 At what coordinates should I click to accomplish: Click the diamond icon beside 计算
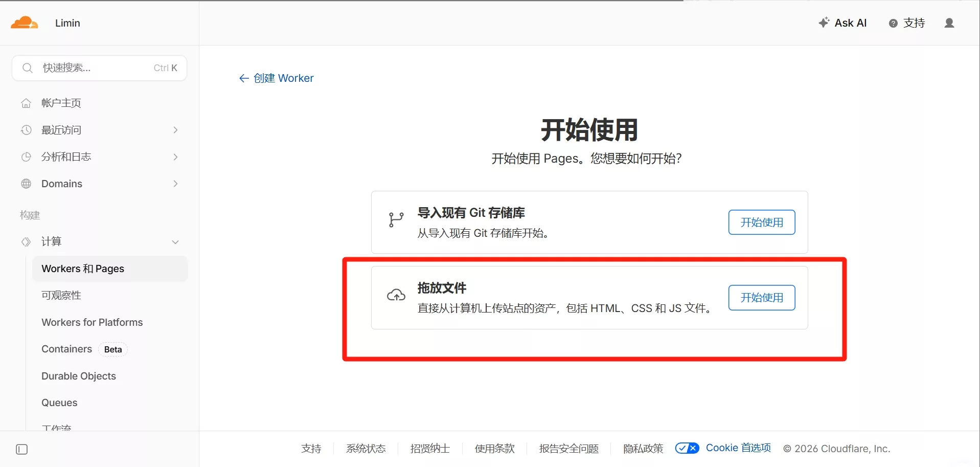tap(26, 241)
